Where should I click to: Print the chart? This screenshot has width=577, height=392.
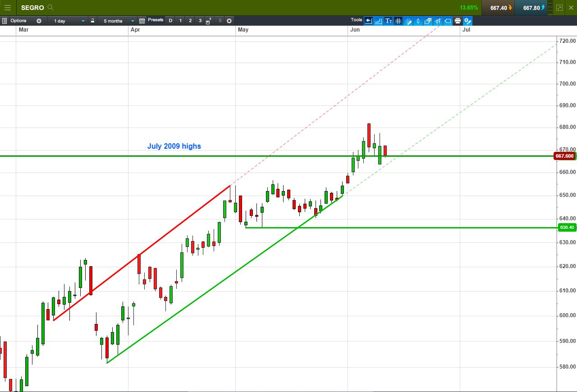458,21
